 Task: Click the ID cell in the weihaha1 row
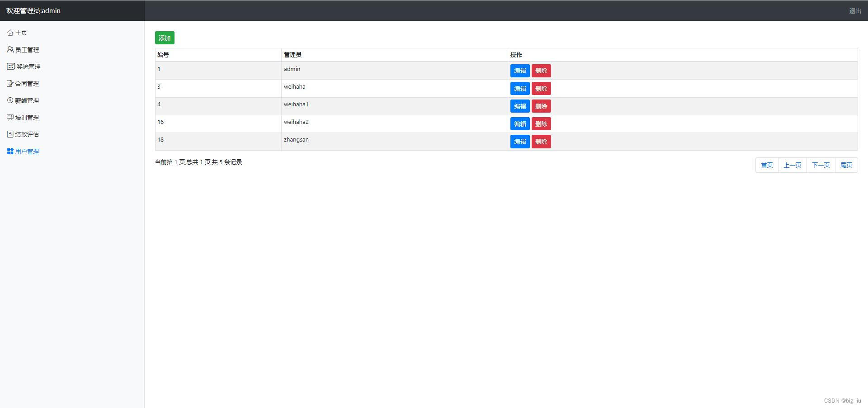[x=218, y=106]
